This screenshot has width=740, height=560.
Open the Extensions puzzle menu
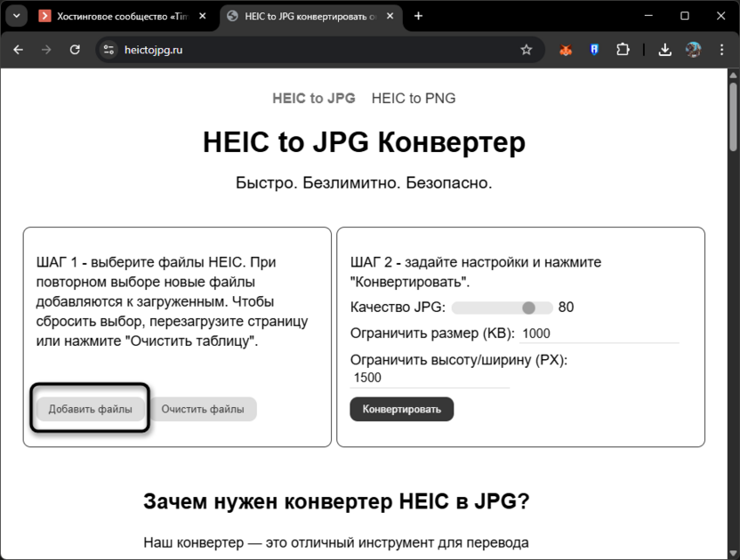tap(623, 50)
